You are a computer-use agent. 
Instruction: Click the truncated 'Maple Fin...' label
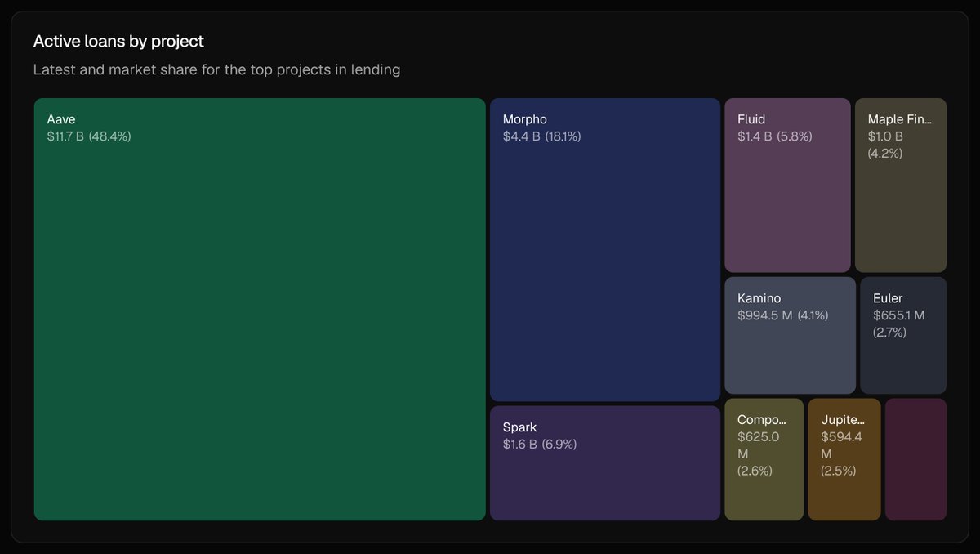(x=900, y=119)
